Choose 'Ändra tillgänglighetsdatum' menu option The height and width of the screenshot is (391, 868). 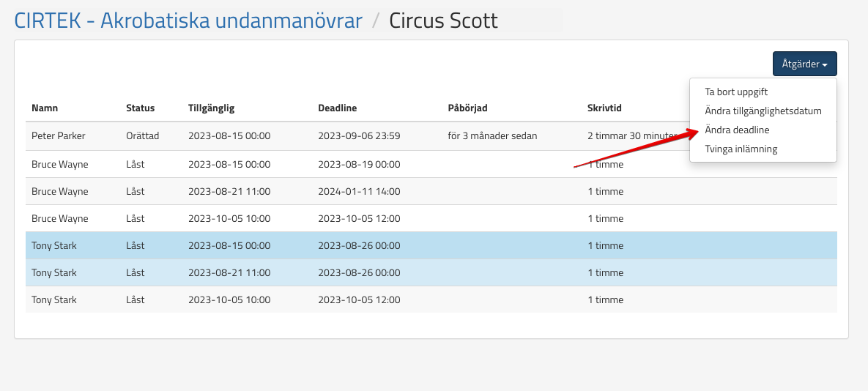(x=763, y=111)
